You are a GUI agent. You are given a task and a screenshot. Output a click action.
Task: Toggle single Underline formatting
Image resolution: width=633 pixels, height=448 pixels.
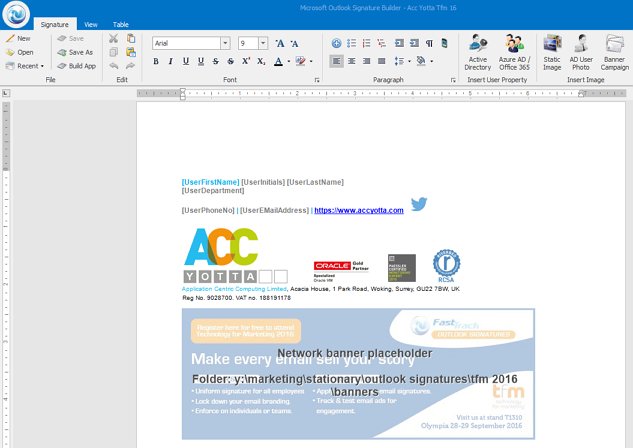click(186, 61)
